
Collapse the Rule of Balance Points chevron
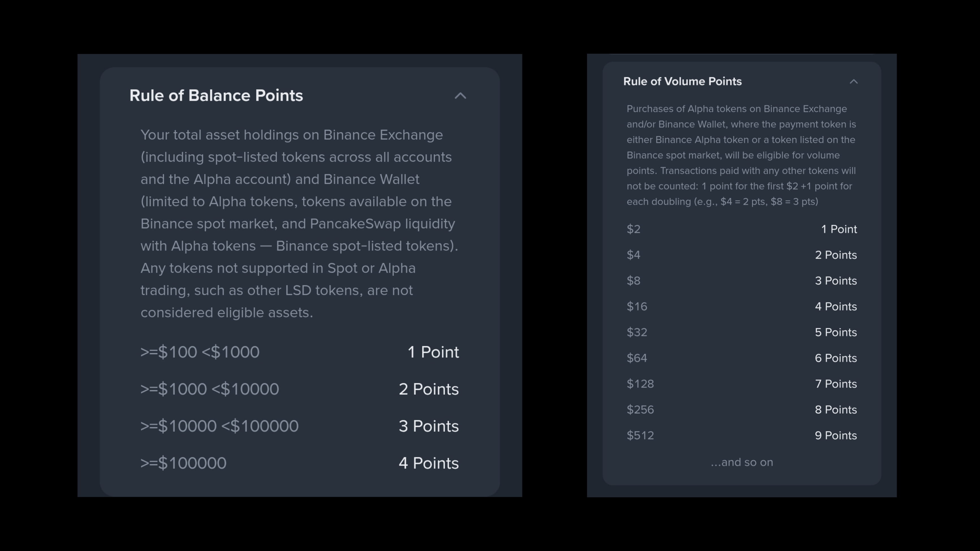(460, 96)
